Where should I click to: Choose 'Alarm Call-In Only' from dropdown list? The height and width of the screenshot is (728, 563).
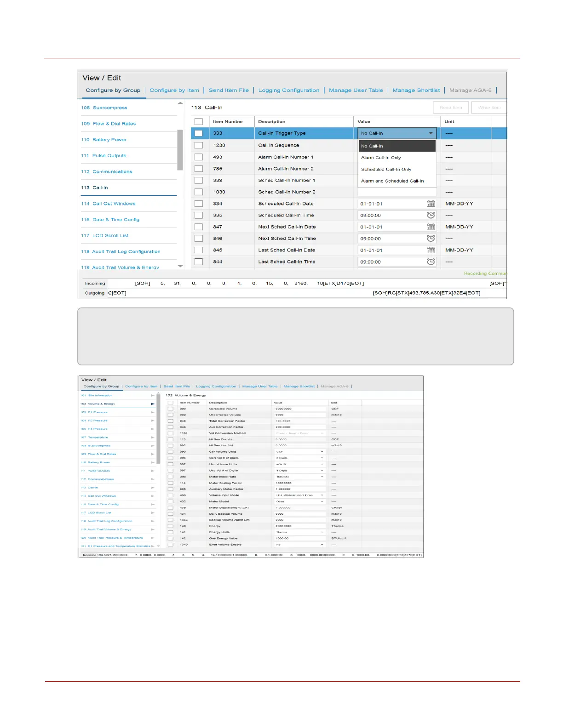tap(397, 158)
